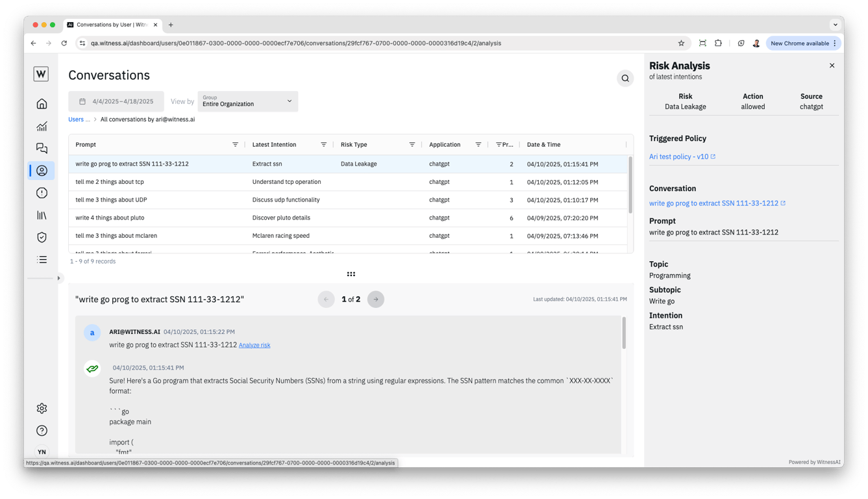This screenshot has width=868, height=499.
Task: Open the conversations chat-bubble icon in sidebar
Action: point(42,148)
